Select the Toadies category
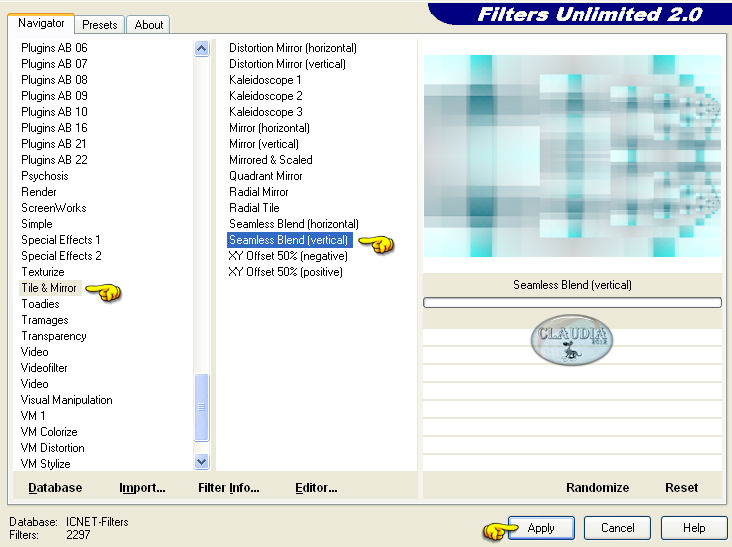 [x=40, y=304]
